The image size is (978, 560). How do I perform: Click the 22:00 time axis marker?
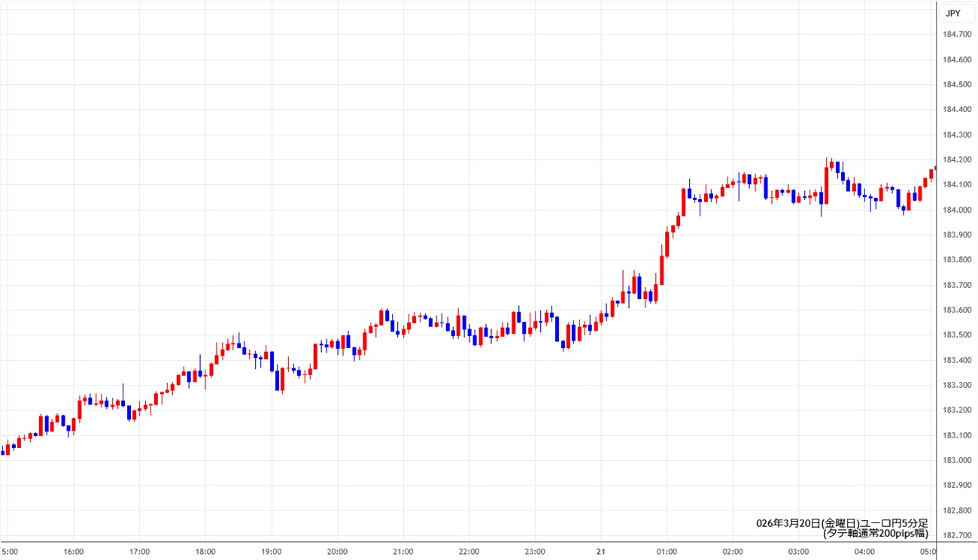tap(469, 552)
